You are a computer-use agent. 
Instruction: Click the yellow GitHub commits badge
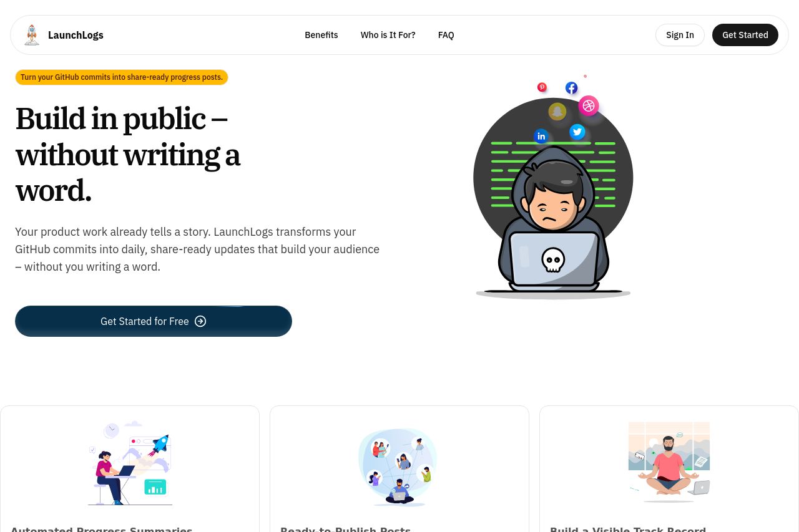coord(122,77)
